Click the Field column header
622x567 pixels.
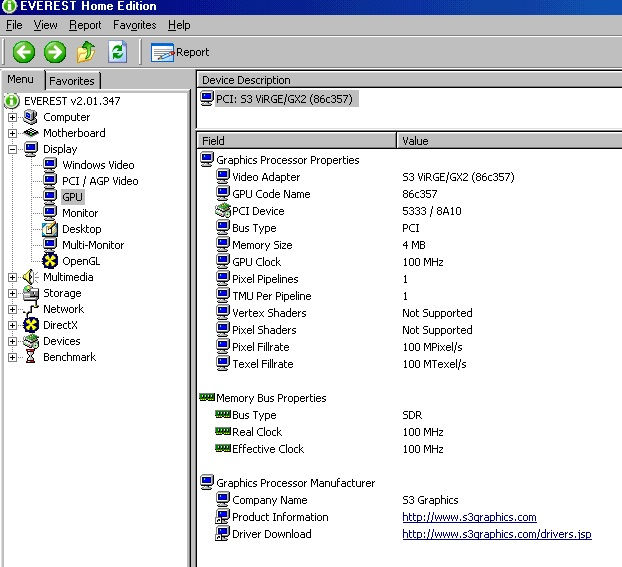[x=297, y=141]
